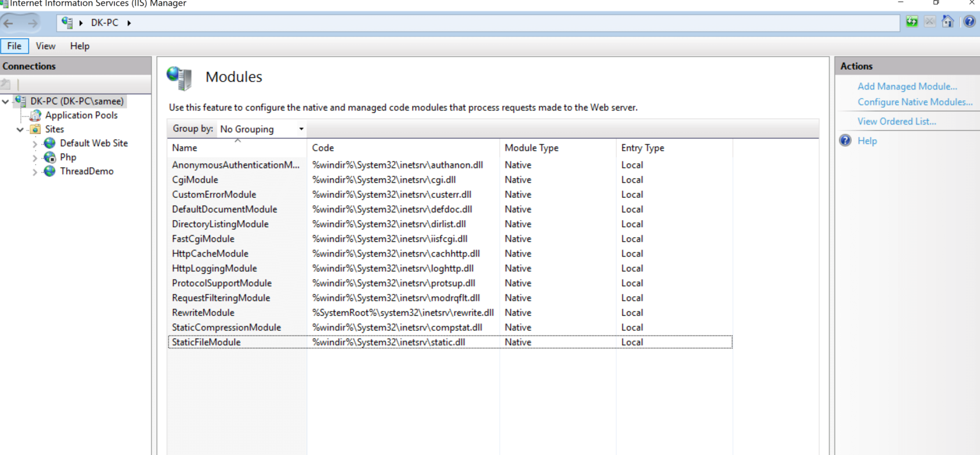Click the ThreadDemo site globe icon

pos(50,172)
